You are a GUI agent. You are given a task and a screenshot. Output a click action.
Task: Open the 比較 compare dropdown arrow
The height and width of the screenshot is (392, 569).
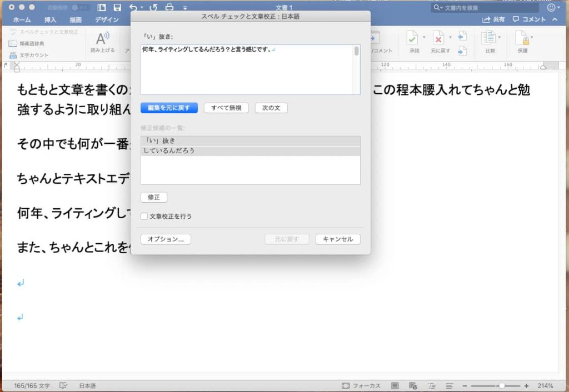coord(500,37)
